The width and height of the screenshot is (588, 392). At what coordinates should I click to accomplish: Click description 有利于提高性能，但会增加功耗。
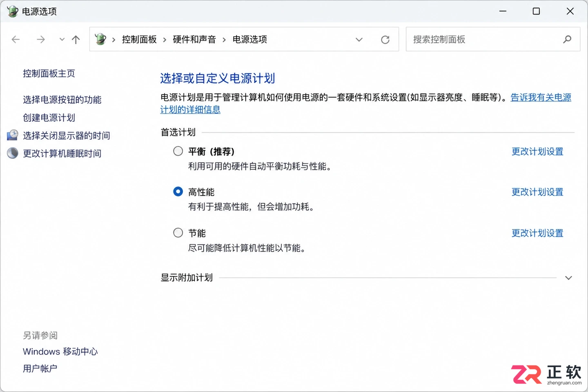click(252, 207)
